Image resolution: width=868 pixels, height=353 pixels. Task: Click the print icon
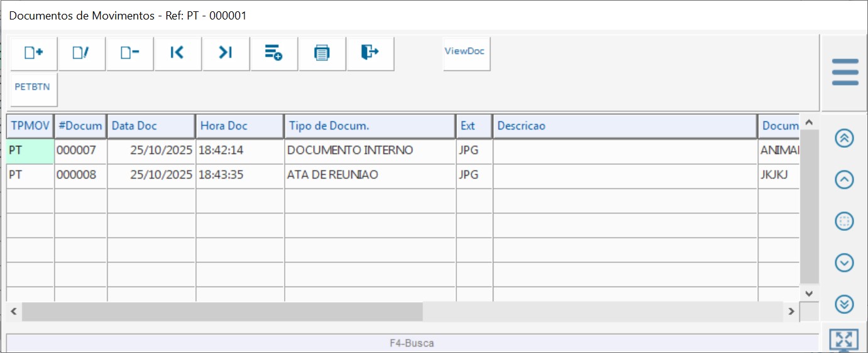(x=322, y=53)
